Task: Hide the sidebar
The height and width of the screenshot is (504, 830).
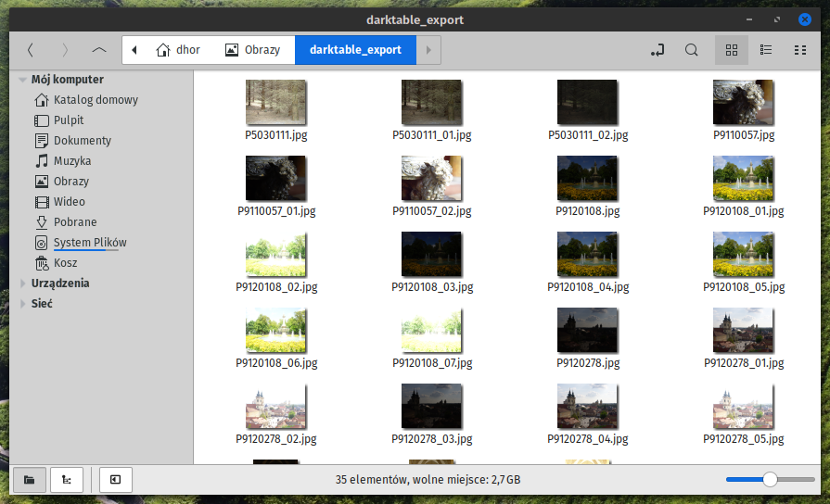Action: 115,480
